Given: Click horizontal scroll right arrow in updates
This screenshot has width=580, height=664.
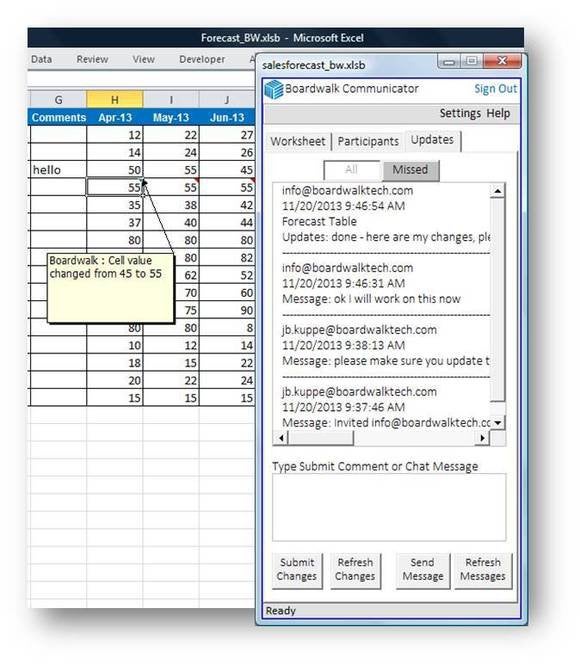Looking at the screenshot, I should click(x=482, y=438).
